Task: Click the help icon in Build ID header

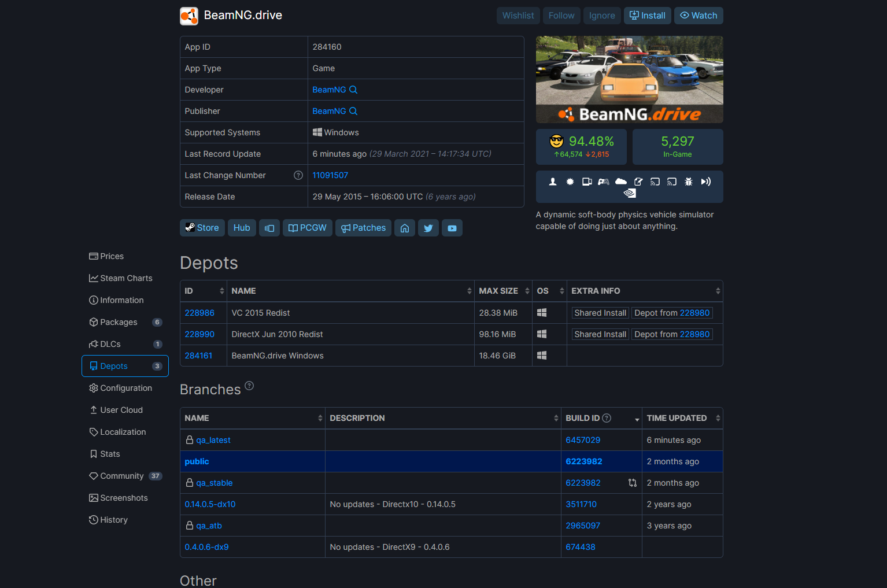Action: (x=607, y=418)
